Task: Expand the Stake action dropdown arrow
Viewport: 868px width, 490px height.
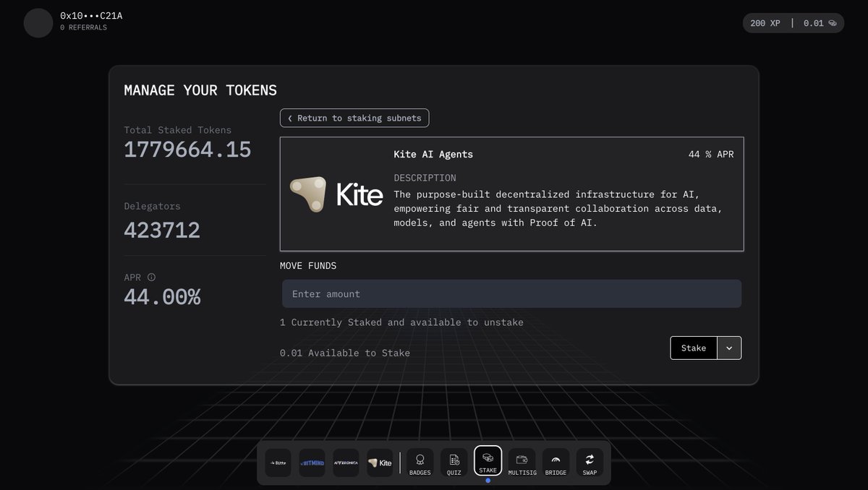Action: click(729, 348)
